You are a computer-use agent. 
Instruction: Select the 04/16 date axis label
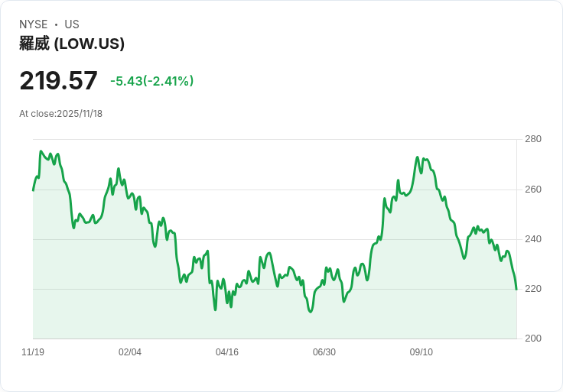(x=227, y=352)
